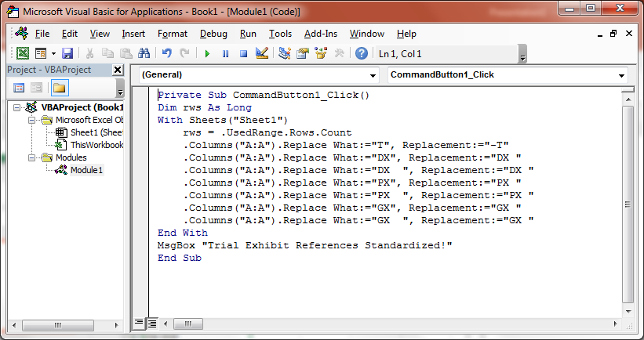Open Properties Window toolbar icon
Screen dimensions: 644x340
[302, 53]
